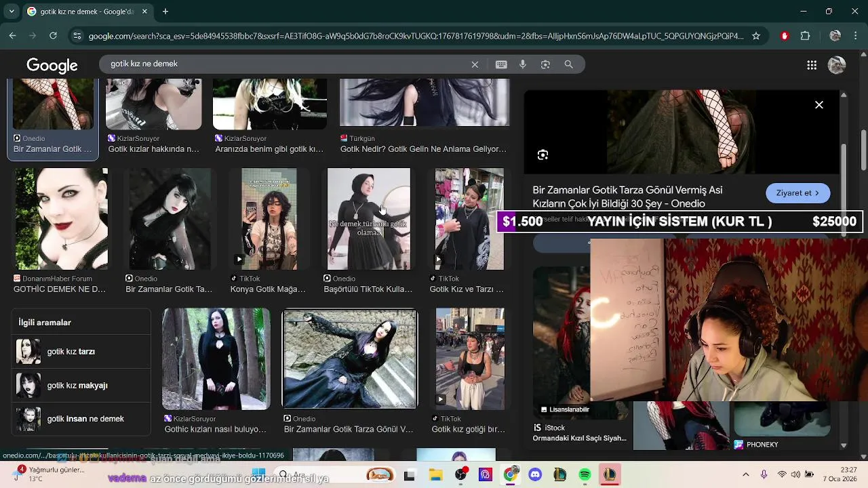The height and width of the screenshot is (488, 868).
Task: Open 'Başörtülü TikTok Kulla...' image result
Action: 369,219
